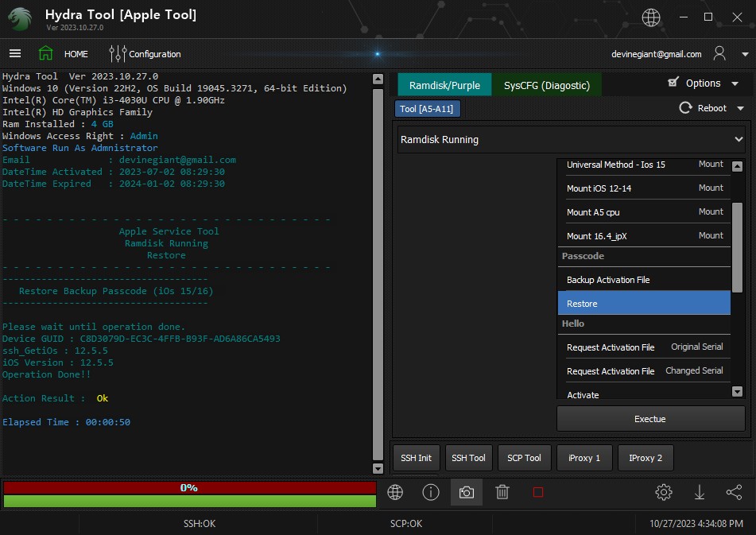Click the SSH Init button
This screenshot has width=756, height=535.
(416, 458)
